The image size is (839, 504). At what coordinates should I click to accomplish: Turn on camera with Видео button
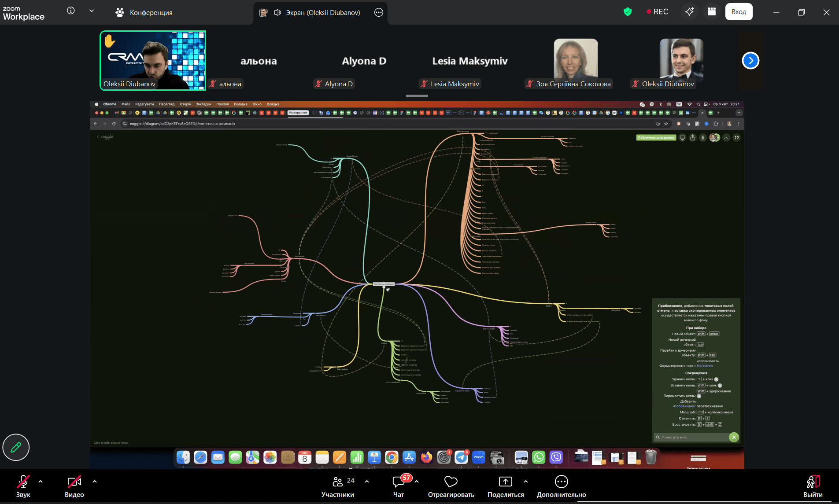(74, 482)
